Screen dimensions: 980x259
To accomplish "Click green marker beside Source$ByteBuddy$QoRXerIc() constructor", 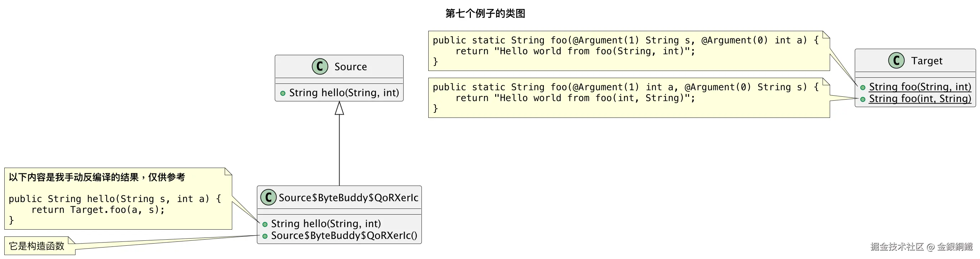I will pos(265,236).
